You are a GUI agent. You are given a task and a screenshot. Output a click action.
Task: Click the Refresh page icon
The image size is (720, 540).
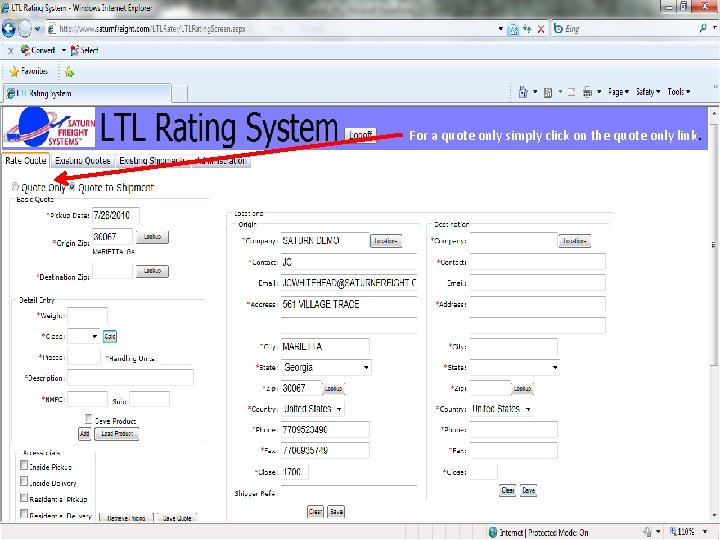[527, 29]
